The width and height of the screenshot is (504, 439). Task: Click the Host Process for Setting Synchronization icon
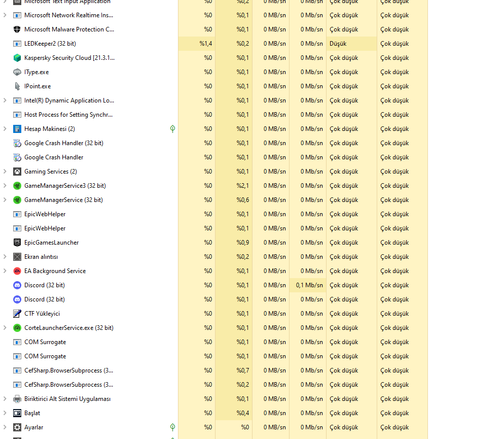17,115
